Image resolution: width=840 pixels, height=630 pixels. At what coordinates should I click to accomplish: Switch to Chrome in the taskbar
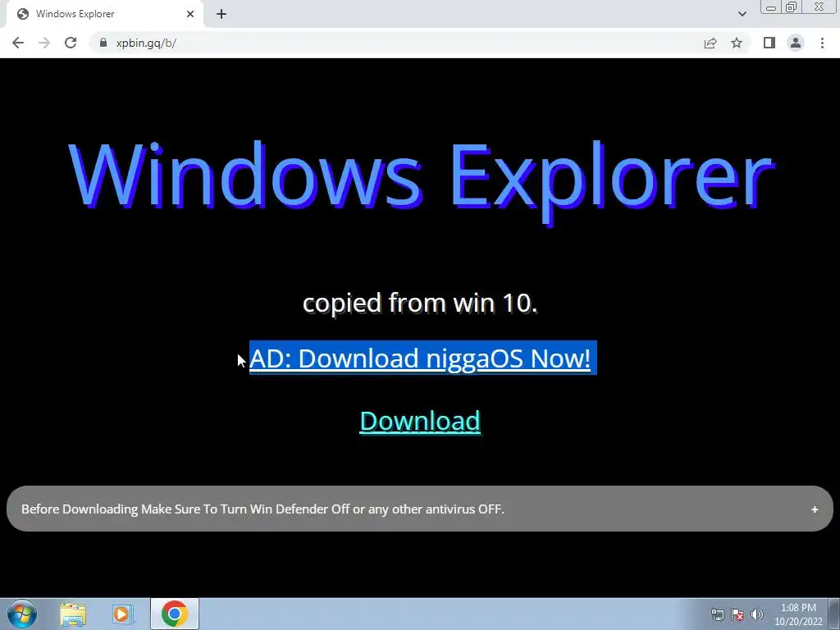[x=175, y=614]
